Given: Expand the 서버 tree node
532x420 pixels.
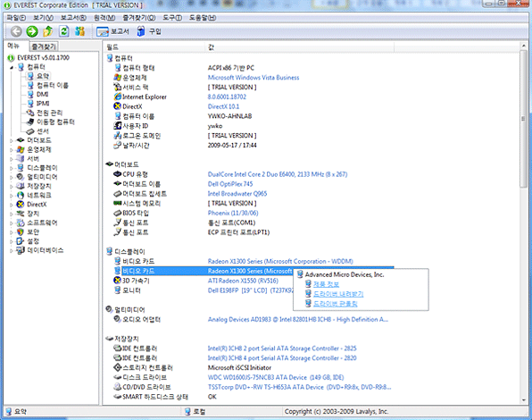Looking at the screenshot, I should [12, 159].
